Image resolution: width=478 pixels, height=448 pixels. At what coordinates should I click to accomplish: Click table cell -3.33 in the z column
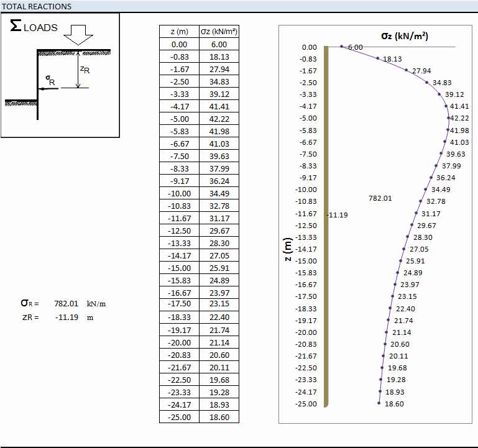point(179,94)
